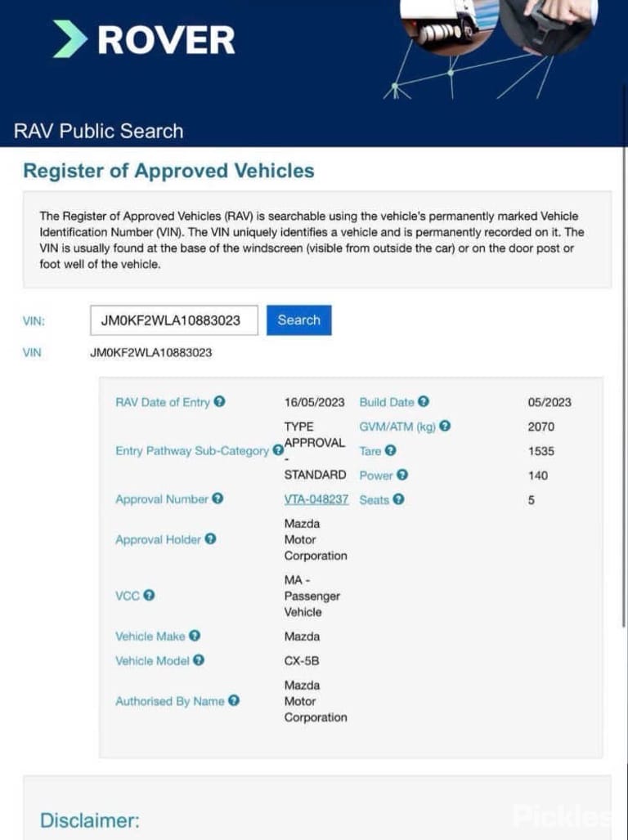Open help icon for Entry Pathway Sub-Category

[x=278, y=450]
